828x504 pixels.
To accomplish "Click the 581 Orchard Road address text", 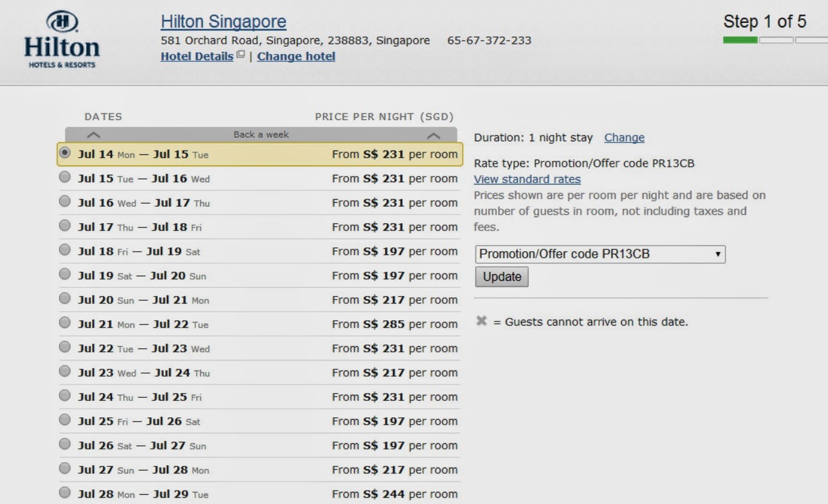I will pyautogui.click(x=295, y=41).
